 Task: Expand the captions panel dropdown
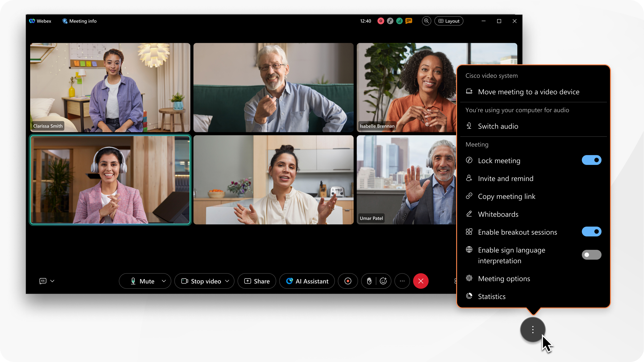(52, 281)
